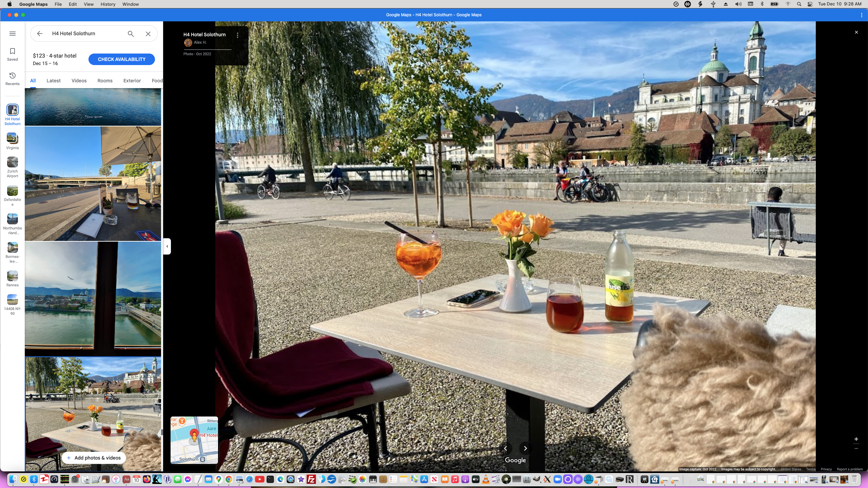Clear search with the X icon
Screen dimensions: 868x488
pos(148,34)
